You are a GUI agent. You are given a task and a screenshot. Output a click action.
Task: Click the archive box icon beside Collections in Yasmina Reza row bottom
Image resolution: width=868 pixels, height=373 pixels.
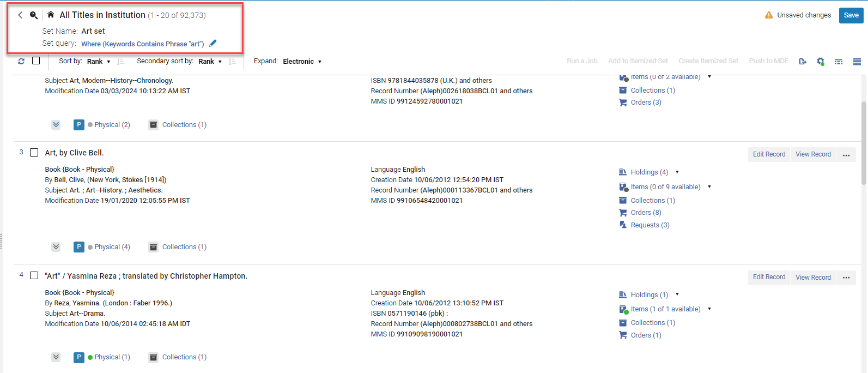154,357
